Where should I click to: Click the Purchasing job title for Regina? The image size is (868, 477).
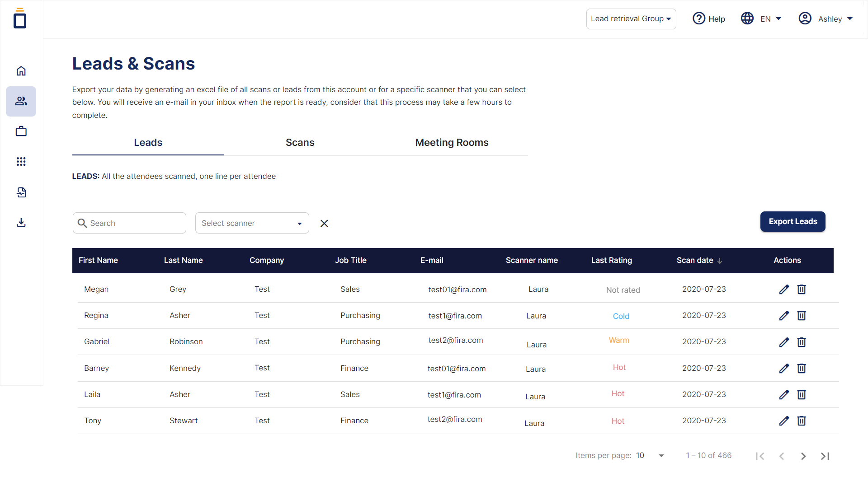360,316
